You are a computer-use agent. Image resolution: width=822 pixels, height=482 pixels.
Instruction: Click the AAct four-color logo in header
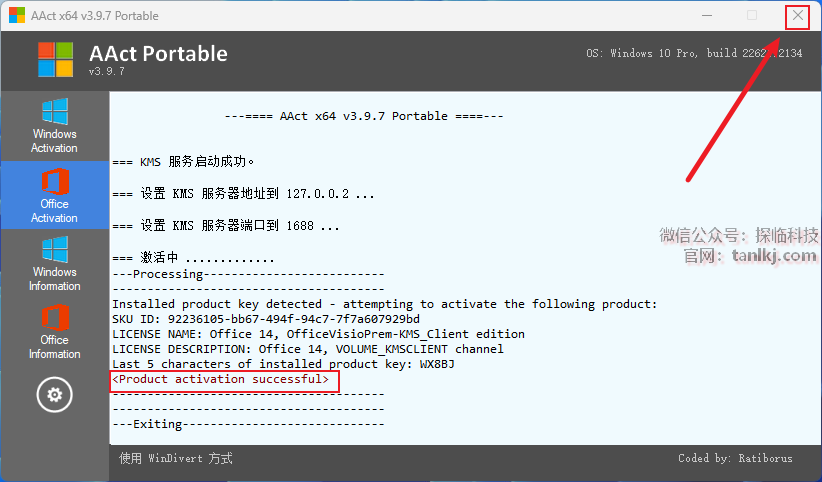(55, 59)
